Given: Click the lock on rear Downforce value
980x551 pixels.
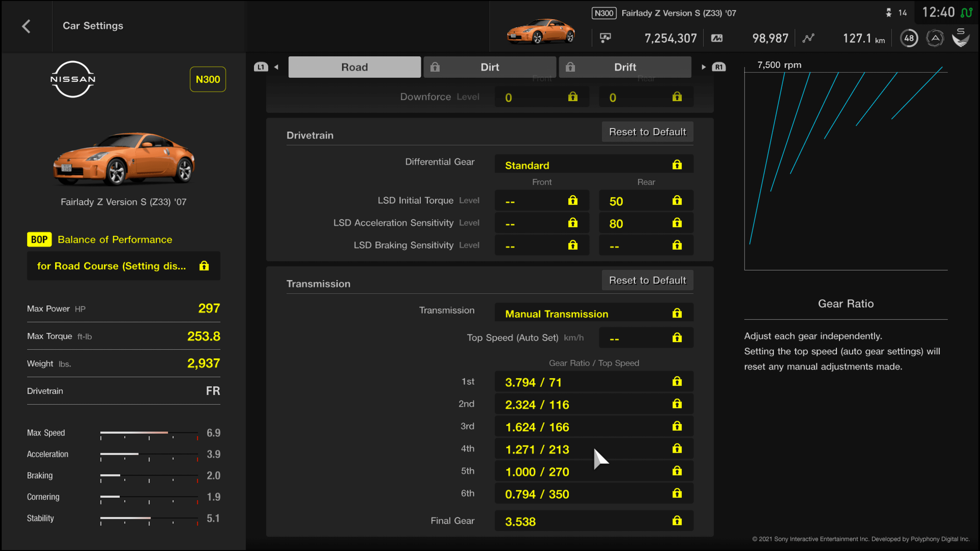Looking at the screenshot, I should click(x=677, y=97).
